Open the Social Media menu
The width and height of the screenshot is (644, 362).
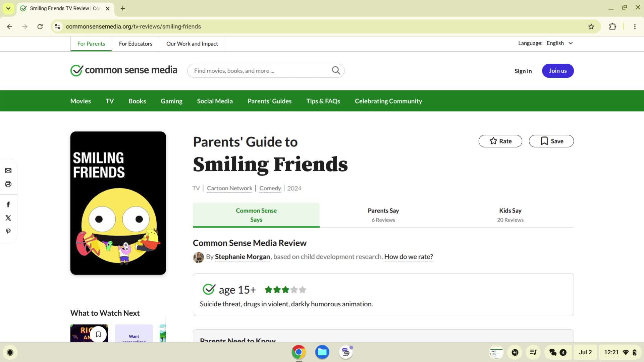[x=215, y=101]
